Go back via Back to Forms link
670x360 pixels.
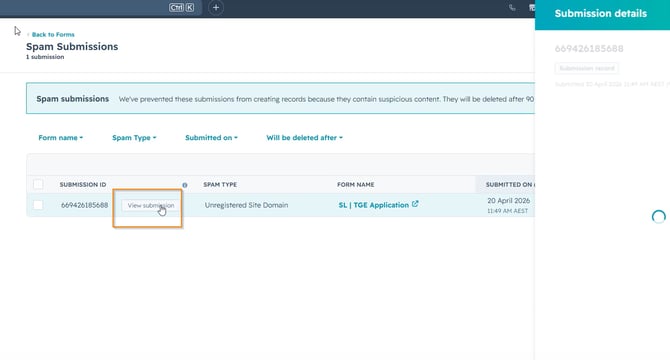(53, 34)
